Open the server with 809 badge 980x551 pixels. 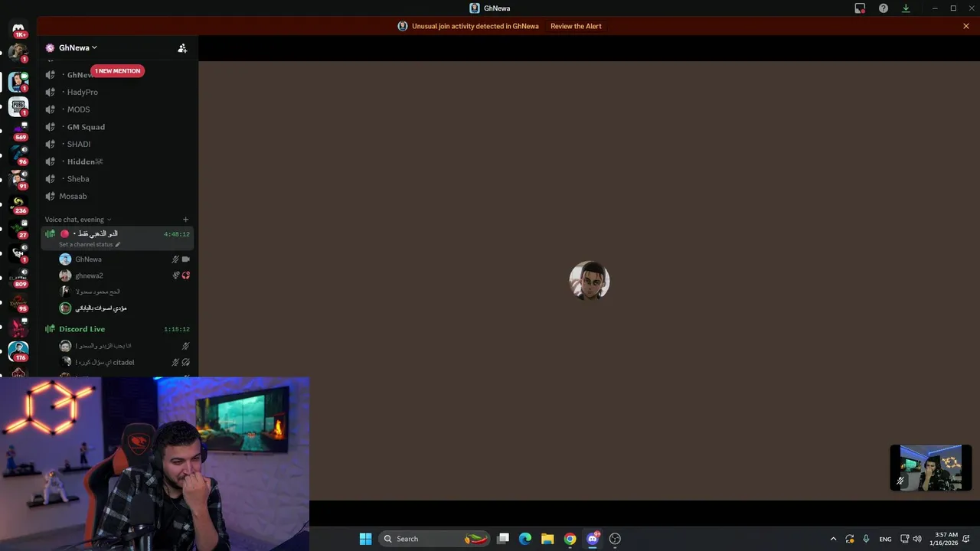pyautogui.click(x=18, y=277)
